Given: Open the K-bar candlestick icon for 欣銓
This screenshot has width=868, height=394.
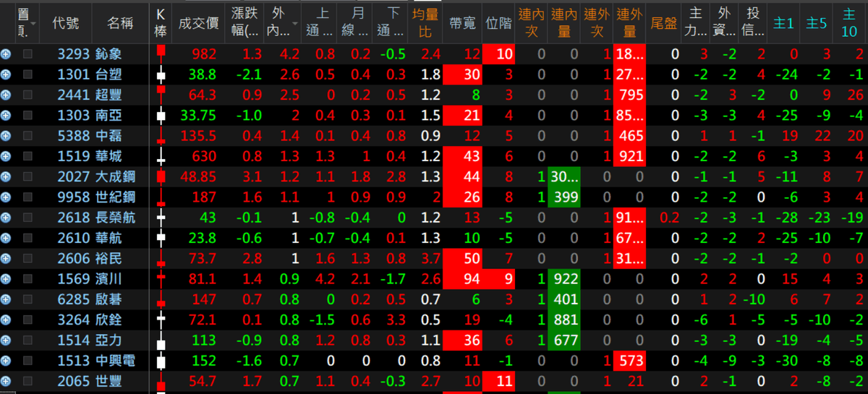Looking at the screenshot, I should click(x=161, y=319).
